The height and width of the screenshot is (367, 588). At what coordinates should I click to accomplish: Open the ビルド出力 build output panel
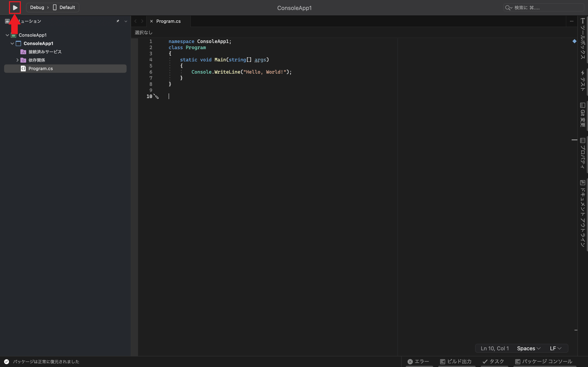[x=456, y=361]
